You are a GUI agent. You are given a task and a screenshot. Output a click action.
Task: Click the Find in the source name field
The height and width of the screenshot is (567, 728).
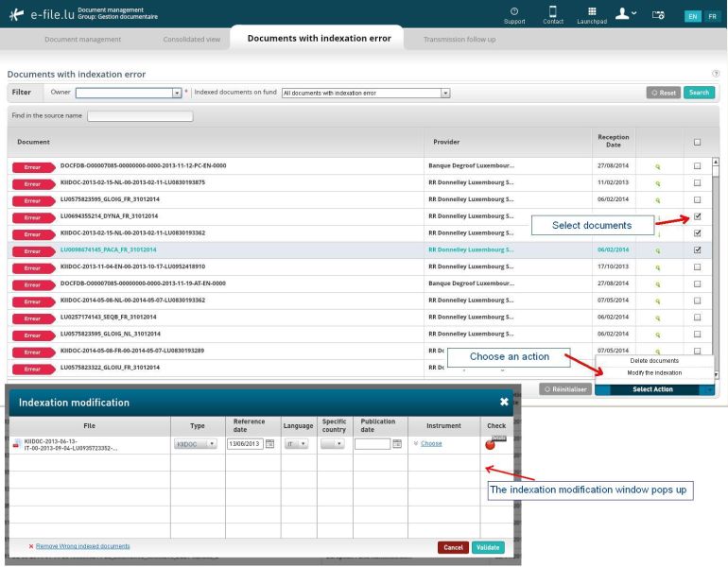140,116
